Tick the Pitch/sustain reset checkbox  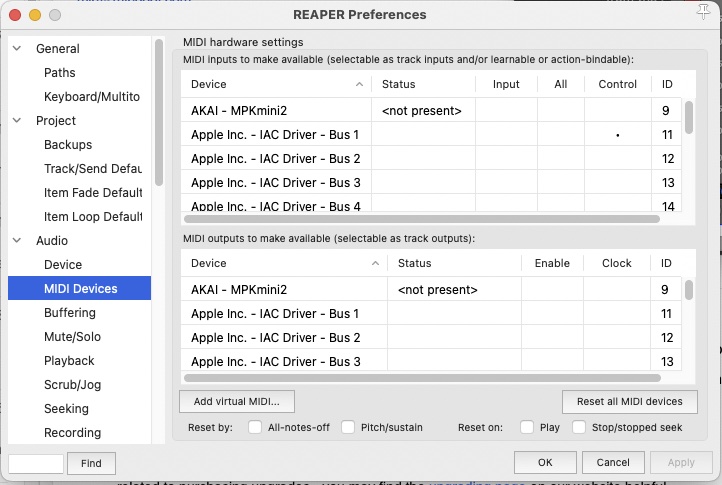[348, 427]
